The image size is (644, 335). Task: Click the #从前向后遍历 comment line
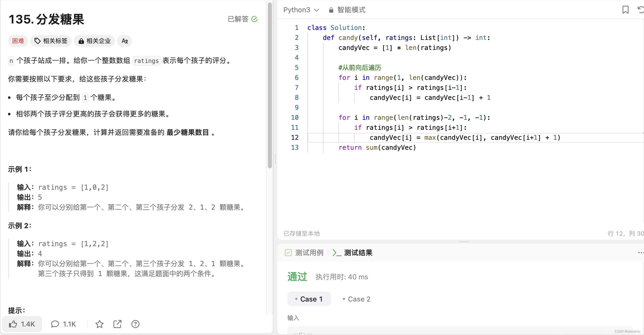(x=359, y=67)
